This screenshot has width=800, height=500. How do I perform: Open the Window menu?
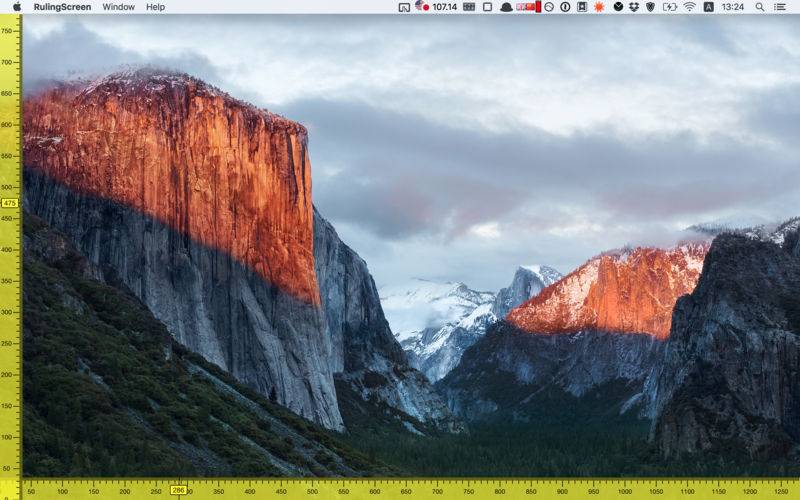pos(118,7)
